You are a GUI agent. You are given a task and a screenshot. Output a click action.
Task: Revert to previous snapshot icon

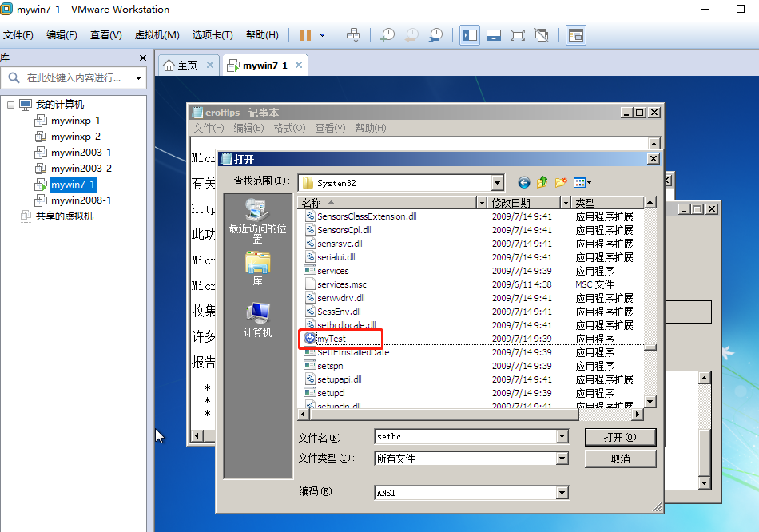(412, 35)
